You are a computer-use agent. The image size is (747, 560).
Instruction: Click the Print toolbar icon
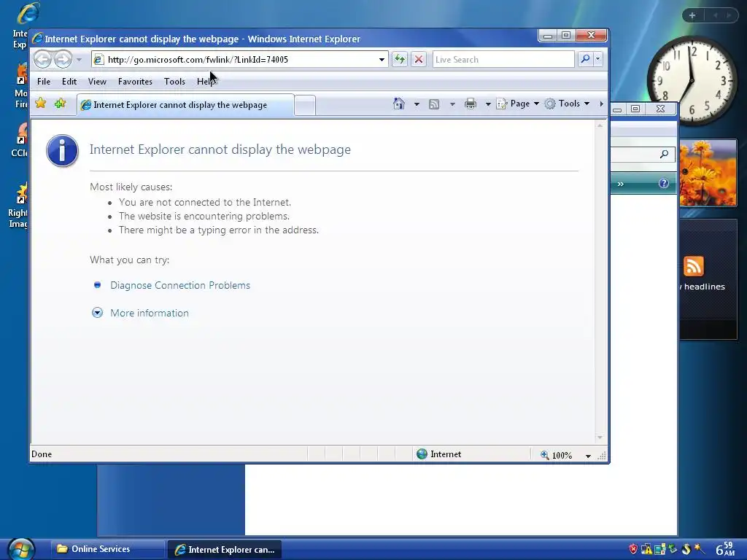[471, 104]
